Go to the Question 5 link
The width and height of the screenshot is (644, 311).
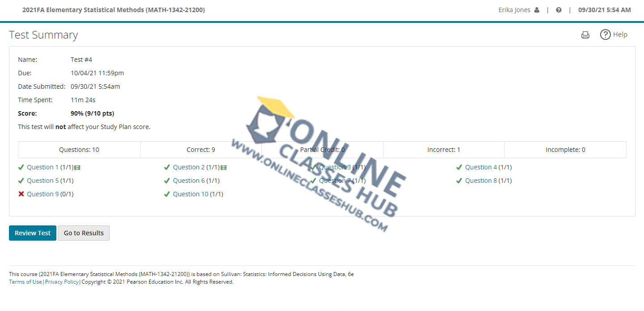[x=43, y=181]
